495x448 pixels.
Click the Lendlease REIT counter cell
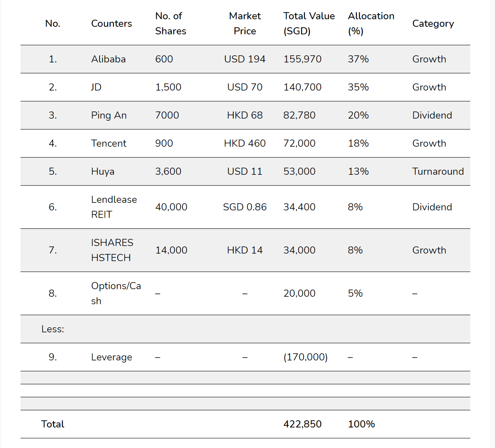pos(114,207)
